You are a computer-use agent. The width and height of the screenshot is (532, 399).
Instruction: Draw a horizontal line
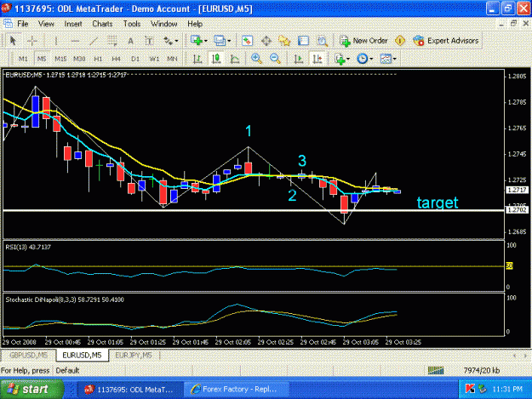click(x=75, y=42)
